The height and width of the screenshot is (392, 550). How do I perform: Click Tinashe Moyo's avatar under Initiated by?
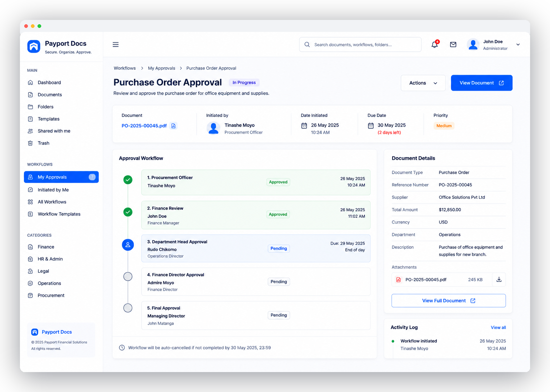click(213, 128)
